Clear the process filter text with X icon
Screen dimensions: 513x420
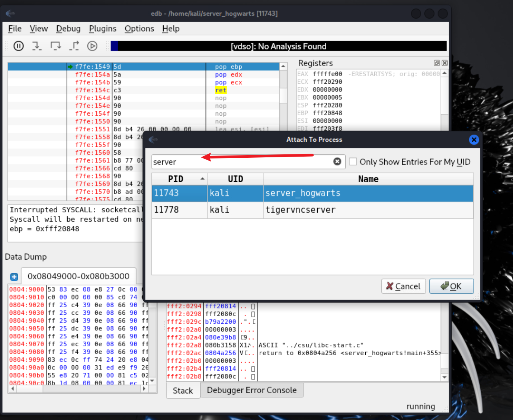click(x=337, y=161)
